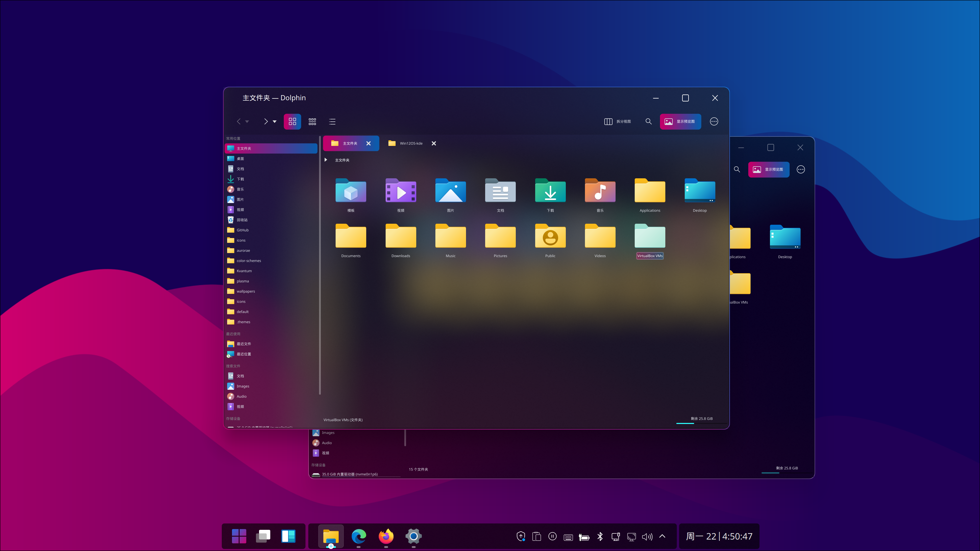The image size is (980, 551).
Task: Open the clipboard tray icon
Action: click(537, 536)
